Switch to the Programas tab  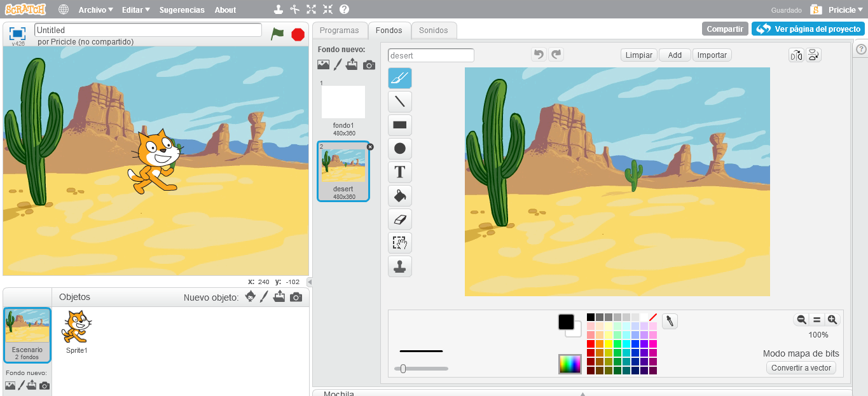(339, 30)
